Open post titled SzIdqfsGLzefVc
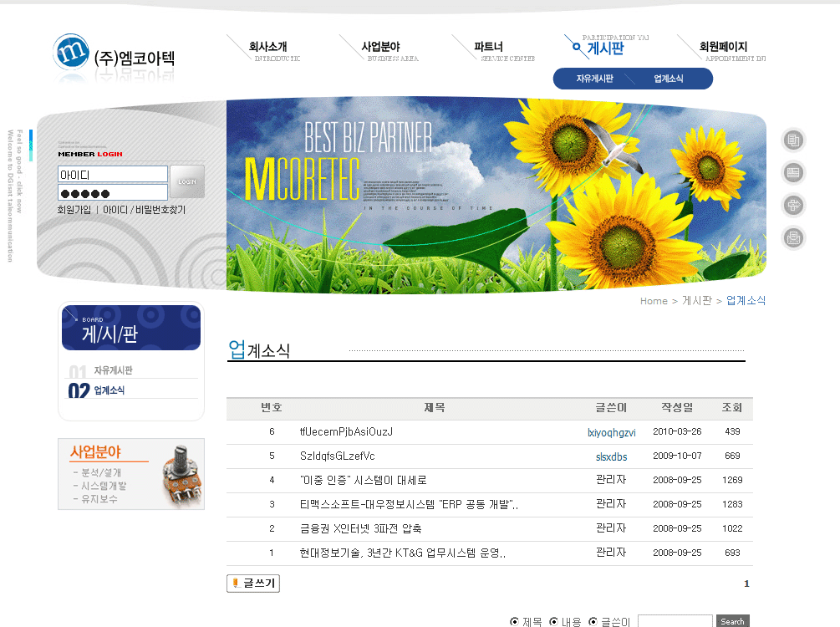Viewport: 840px width, 627px height. click(338, 456)
